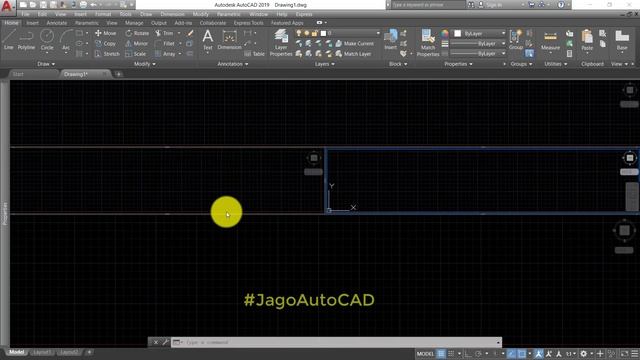Image resolution: width=640 pixels, height=360 pixels.
Task: Activate the Array command
Action: pos(165,53)
